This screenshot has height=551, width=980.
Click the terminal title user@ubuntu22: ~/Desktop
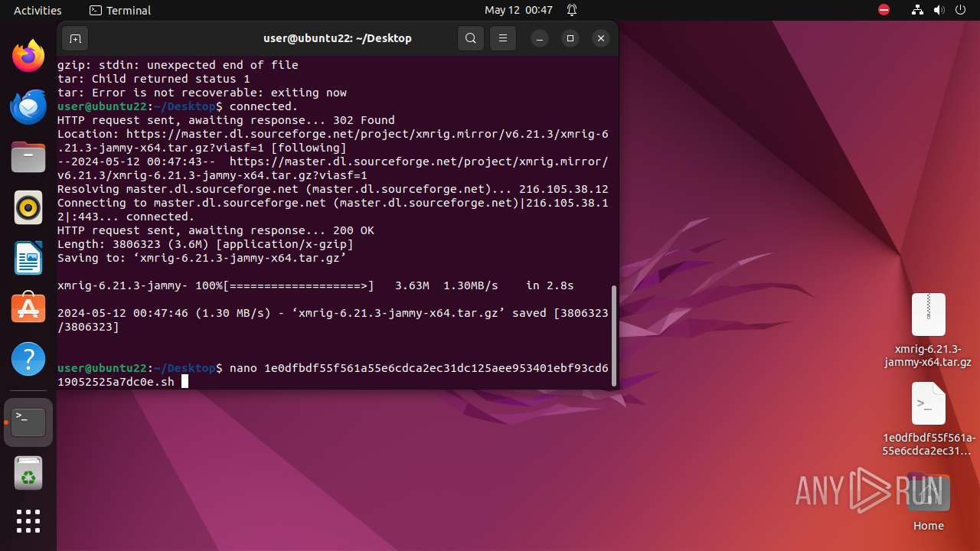(x=338, y=38)
